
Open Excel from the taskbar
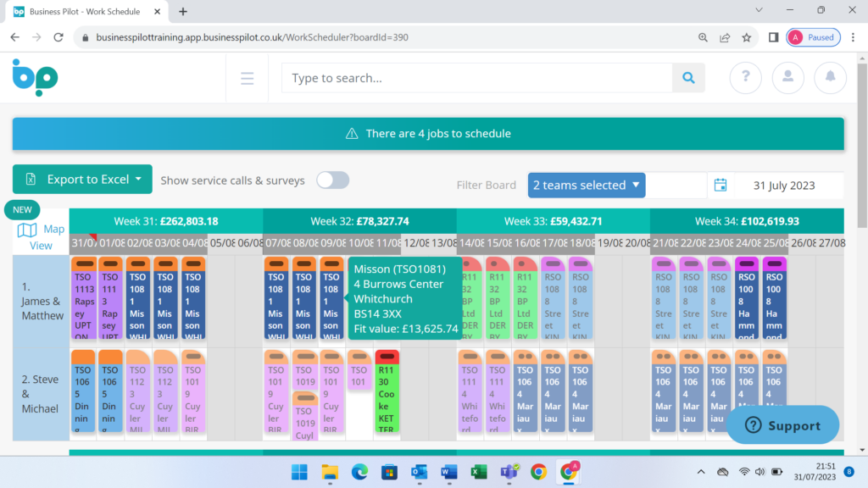(479, 472)
